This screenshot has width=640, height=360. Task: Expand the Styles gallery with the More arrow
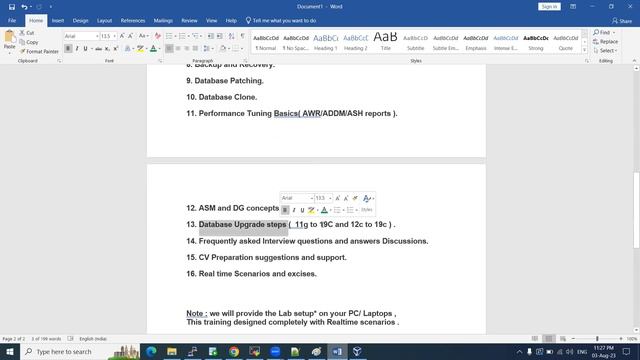pyautogui.click(x=584, y=50)
